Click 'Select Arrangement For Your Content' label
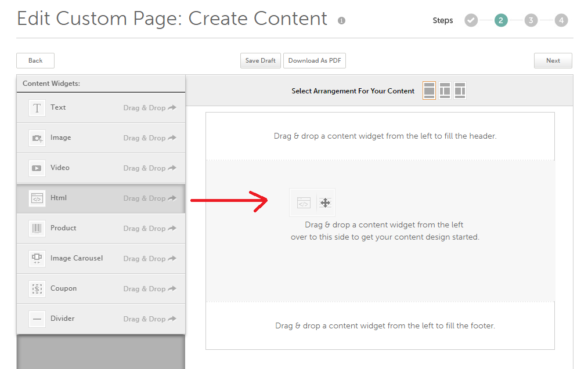588x369 pixels. pos(353,91)
